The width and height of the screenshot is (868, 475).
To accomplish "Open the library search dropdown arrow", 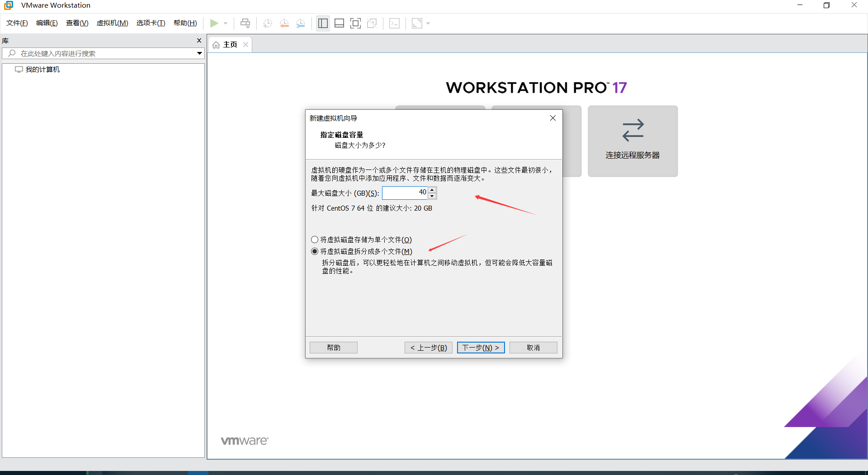I will (x=199, y=53).
